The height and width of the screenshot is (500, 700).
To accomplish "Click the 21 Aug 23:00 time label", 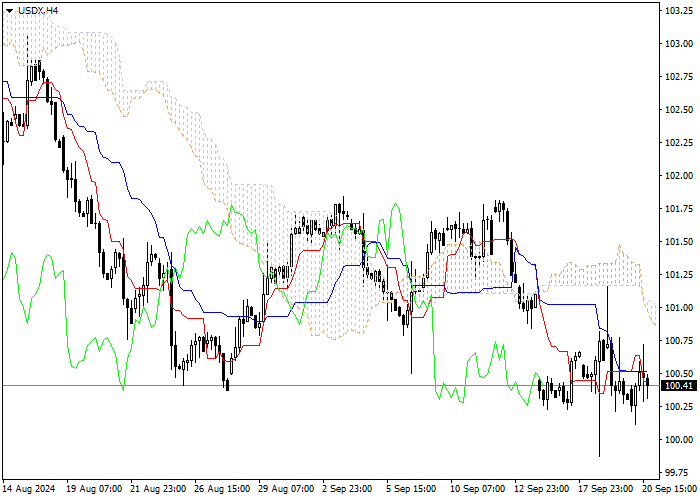I will [x=158, y=489].
